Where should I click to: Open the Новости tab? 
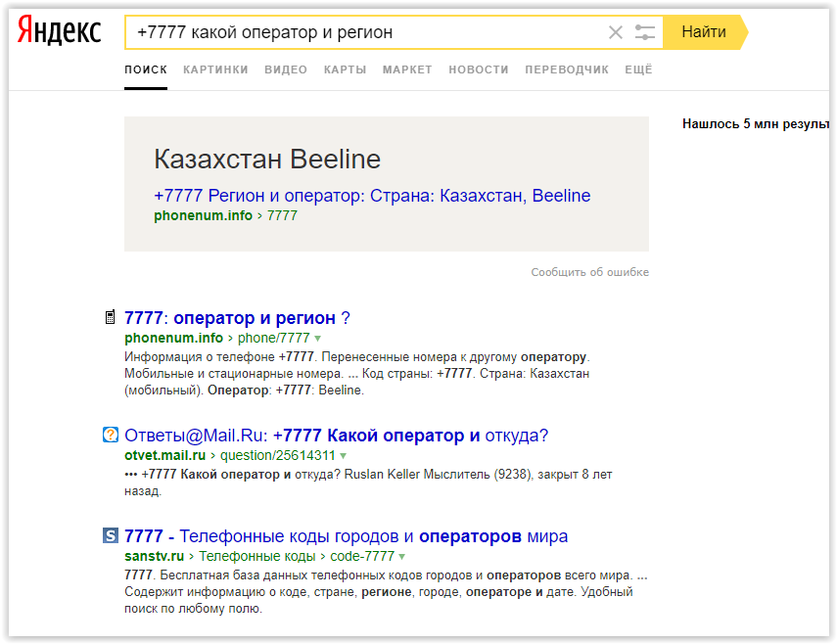click(479, 69)
